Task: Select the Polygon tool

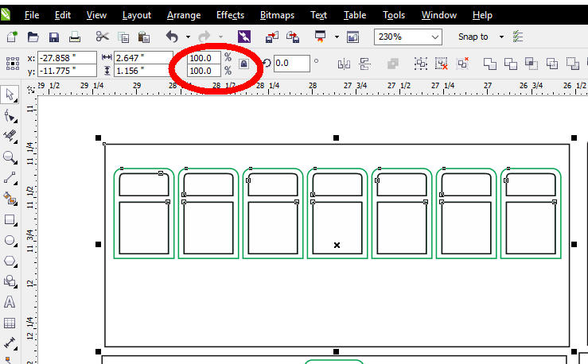Action: (10, 261)
